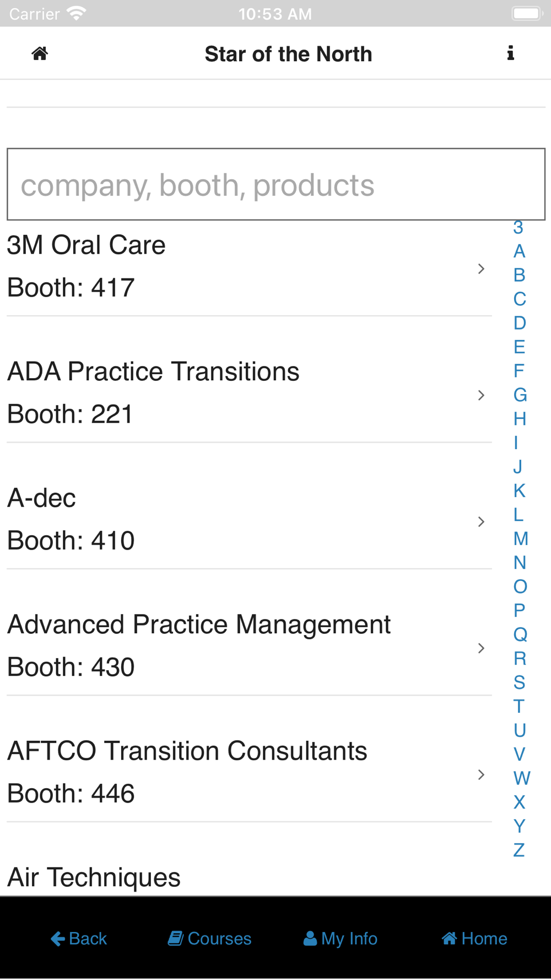
Task: Tap the home icon in the header
Action: [x=40, y=53]
